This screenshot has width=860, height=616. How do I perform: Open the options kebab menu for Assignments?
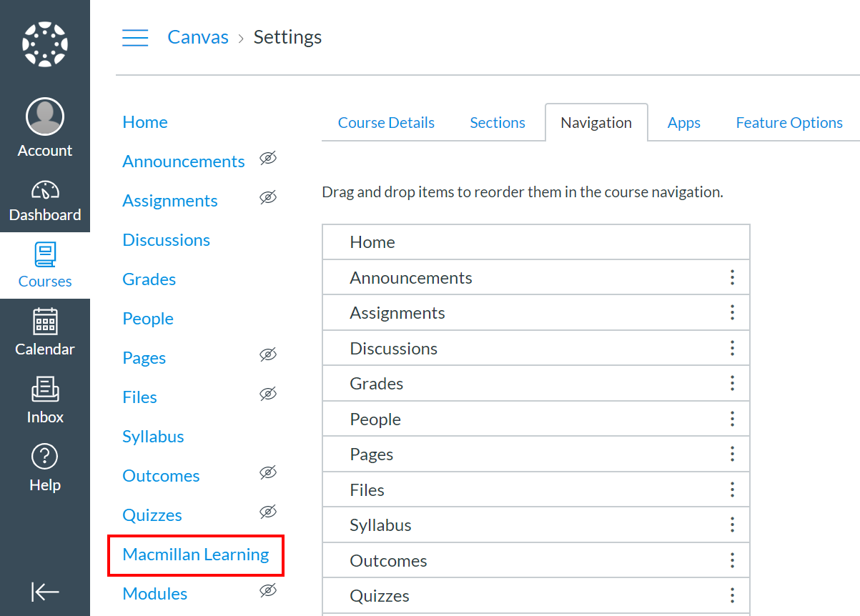[x=732, y=312]
